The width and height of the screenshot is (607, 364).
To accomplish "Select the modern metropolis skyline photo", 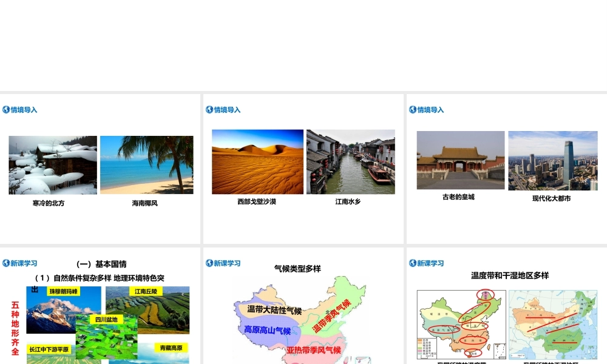I will [x=553, y=161].
